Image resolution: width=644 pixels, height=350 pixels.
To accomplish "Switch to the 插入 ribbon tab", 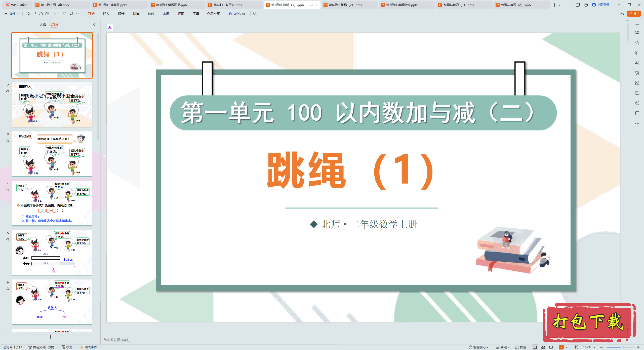I will tap(106, 14).
